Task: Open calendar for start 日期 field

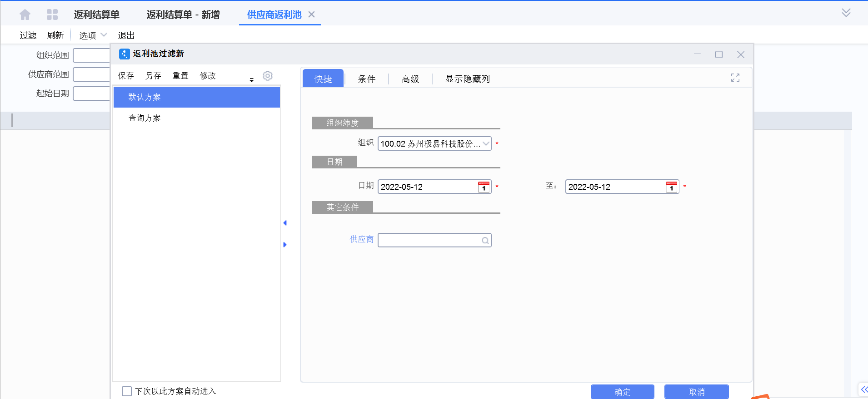Action: pos(484,187)
